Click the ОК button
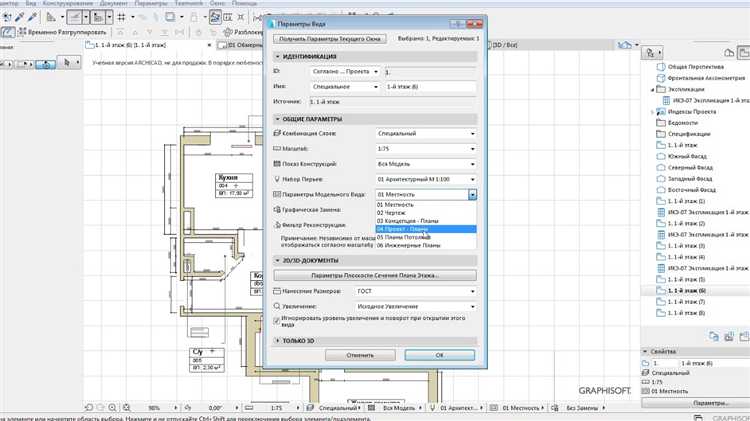 pyautogui.click(x=440, y=355)
